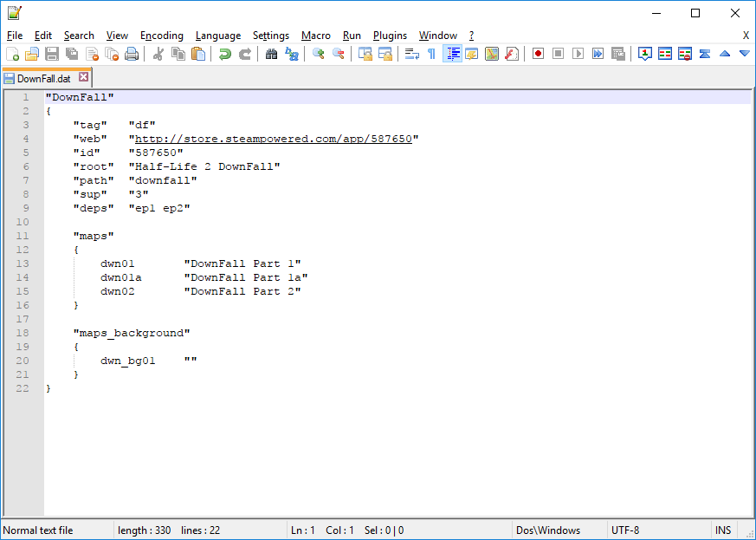The image size is (756, 540).
Task: Click the dwn01a map entry text
Action: (121, 277)
